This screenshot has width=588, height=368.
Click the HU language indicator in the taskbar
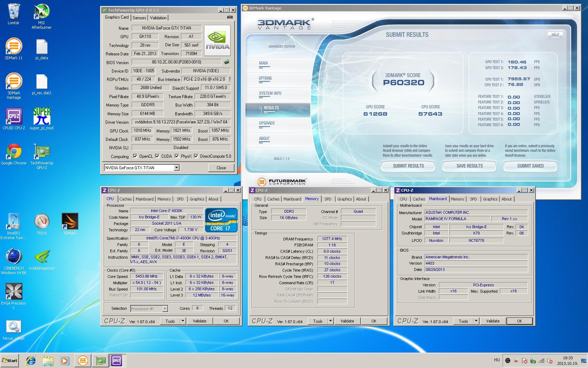[497, 360]
